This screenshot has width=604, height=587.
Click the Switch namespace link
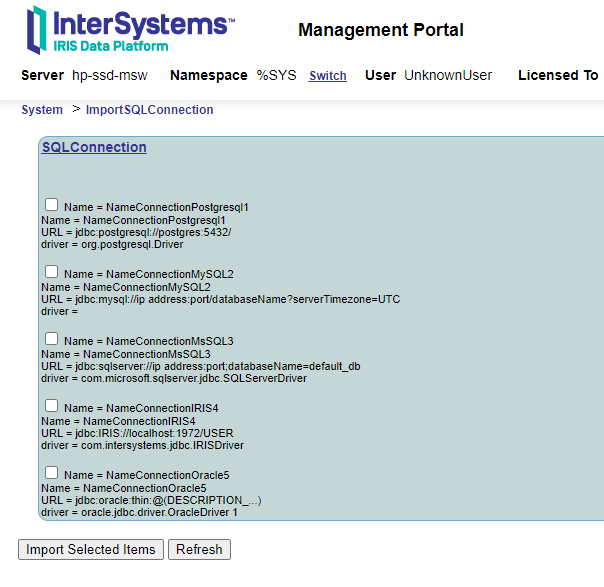(x=327, y=75)
